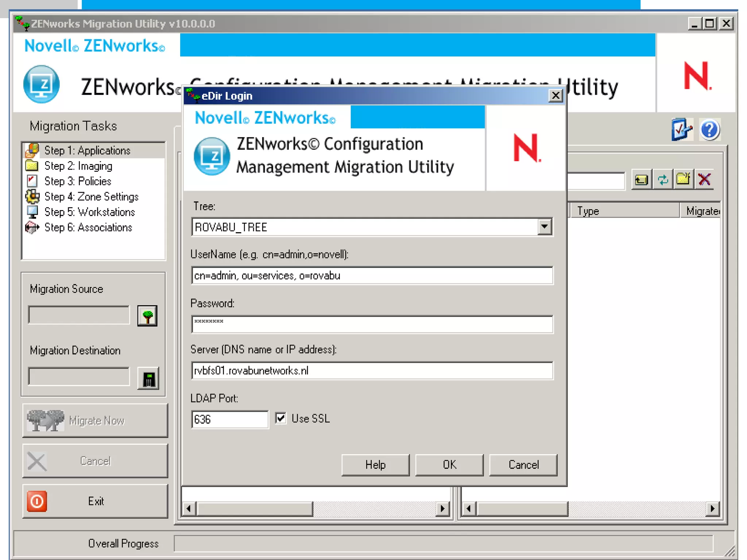The width and height of the screenshot is (747, 560).
Task: Click the Migration Source tree browse icon
Action: coord(147,316)
